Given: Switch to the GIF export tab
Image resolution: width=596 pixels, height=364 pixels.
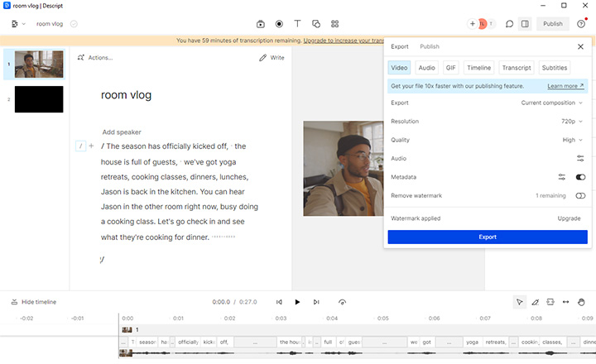Looking at the screenshot, I should point(450,68).
